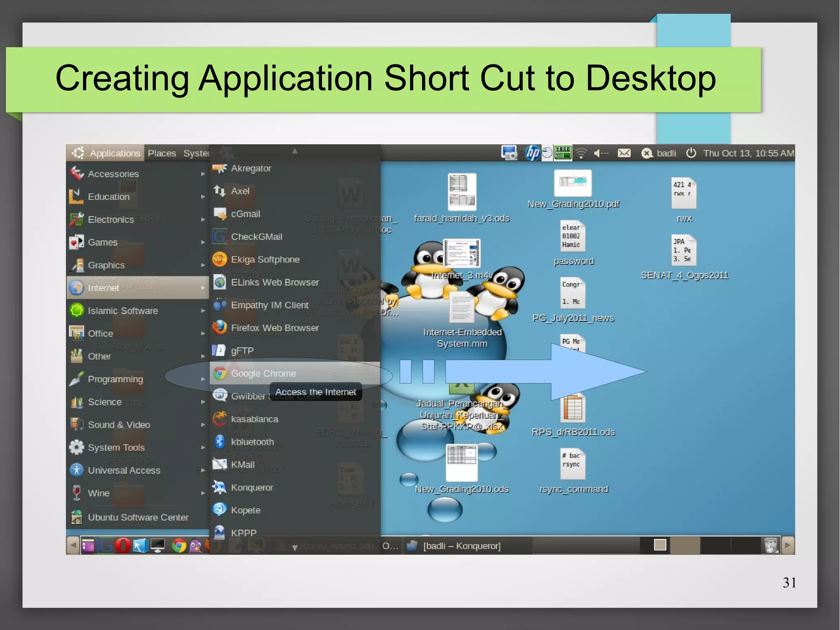Select RPS_drRB2011.ods desktop file
The width and height of the screenshot is (840, 630).
pos(573,415)
